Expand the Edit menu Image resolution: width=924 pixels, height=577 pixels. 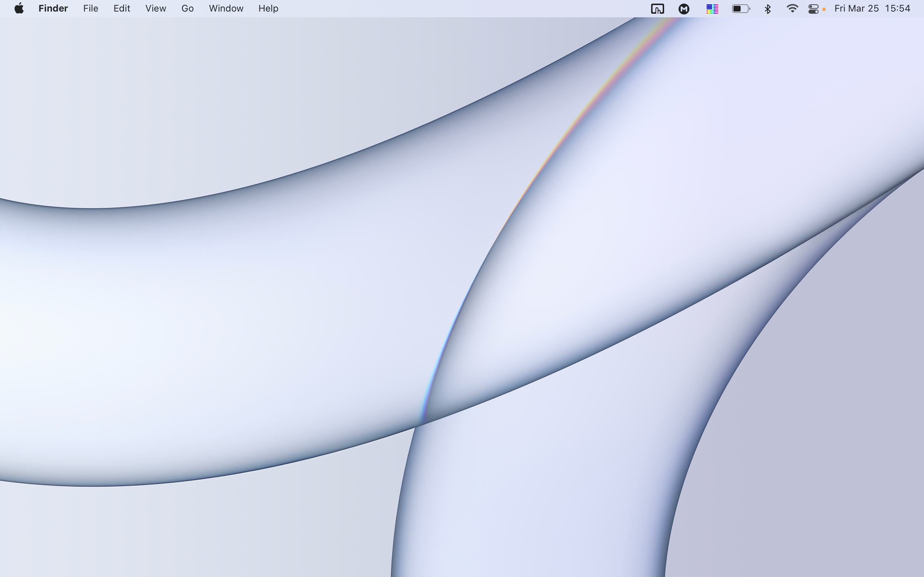pyautogui.click(x=121, y=8)
